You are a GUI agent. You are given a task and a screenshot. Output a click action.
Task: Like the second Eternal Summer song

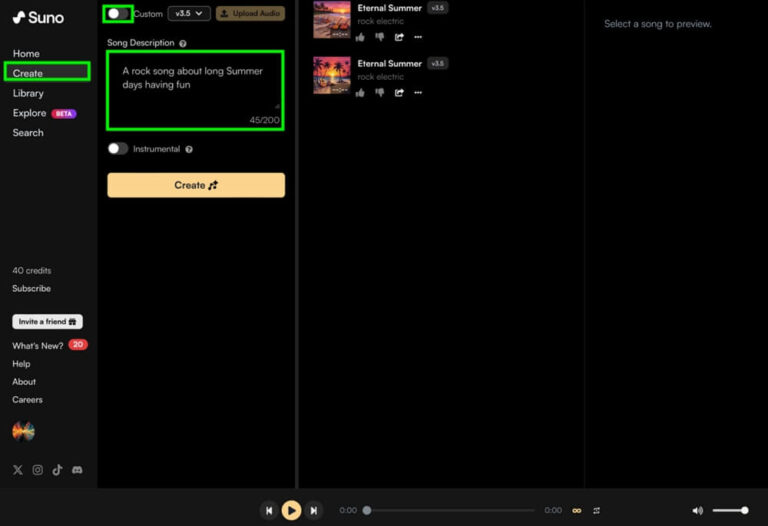pyautogui.click(x=360, y=93)
